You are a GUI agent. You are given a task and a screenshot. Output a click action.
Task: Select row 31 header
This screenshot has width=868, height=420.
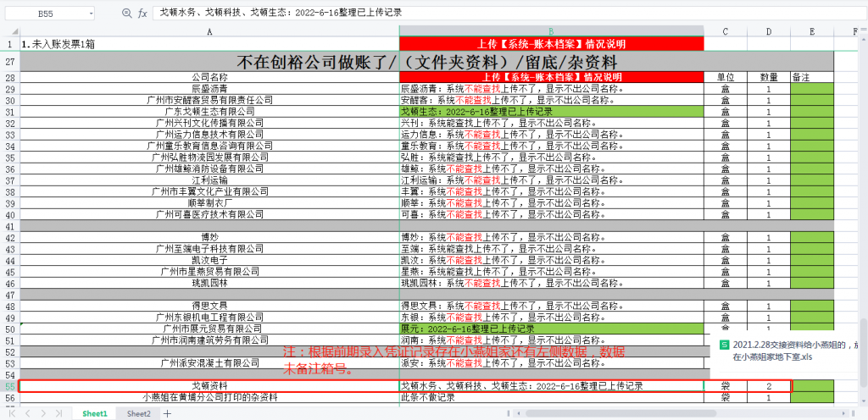click(9, 111)
